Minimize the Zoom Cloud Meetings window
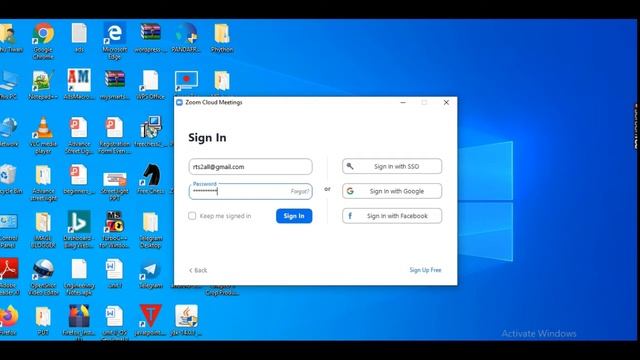640x360 pixels. 403,102
